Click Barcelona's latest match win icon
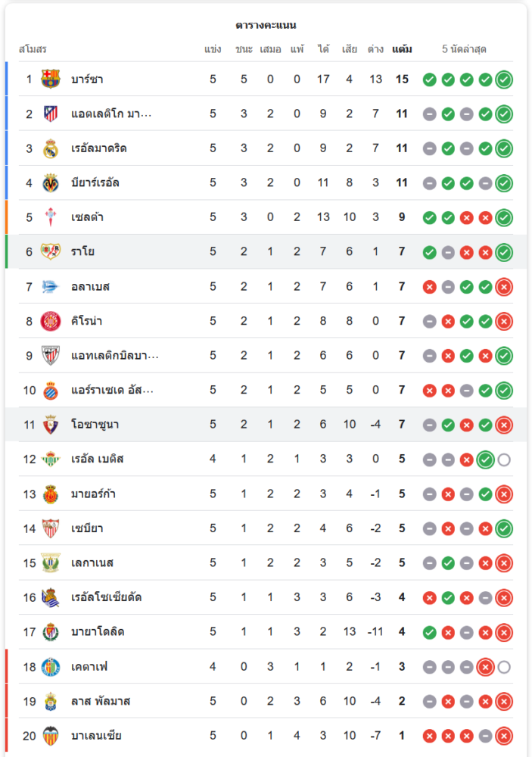Image resolution: width=532 pixels, height=757 pixels. click(504, 79)
